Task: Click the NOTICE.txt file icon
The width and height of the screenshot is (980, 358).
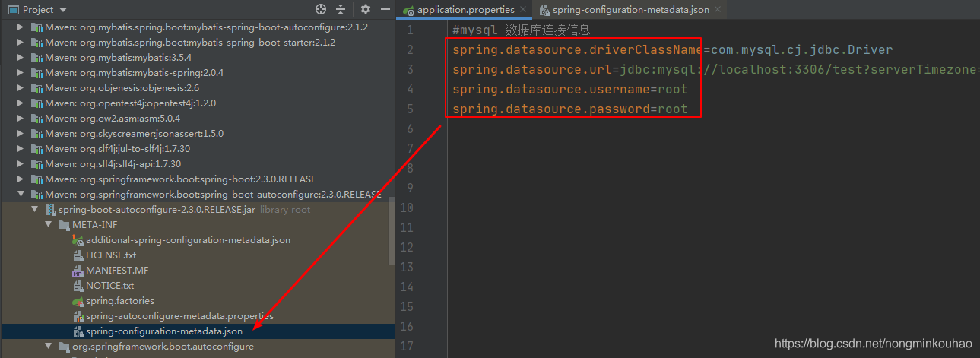Action: click(78, 285)
